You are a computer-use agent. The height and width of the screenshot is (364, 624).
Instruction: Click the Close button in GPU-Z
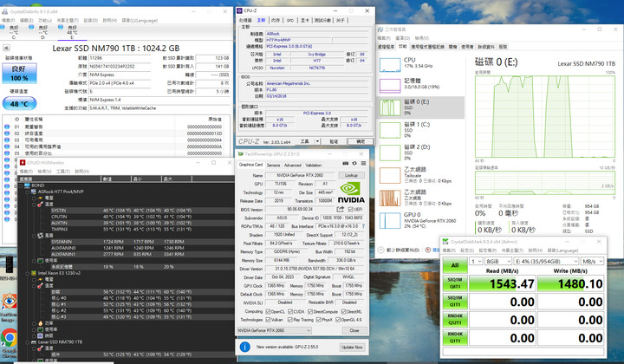[x=354, y=330]
